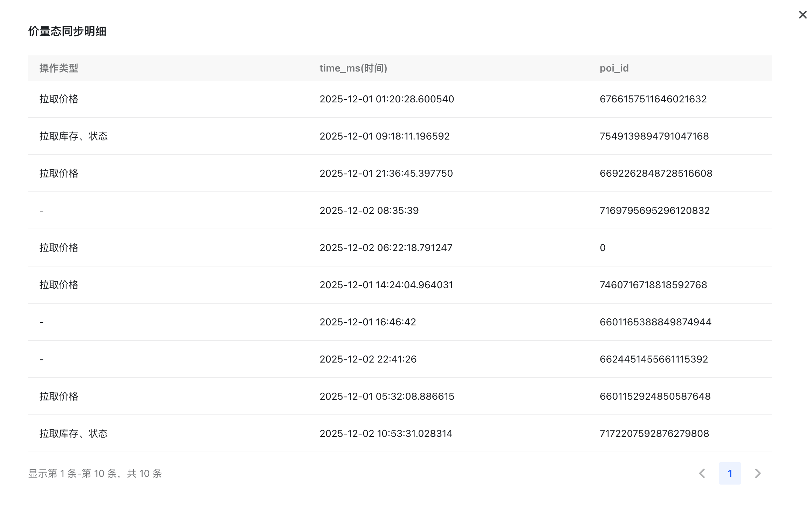Screen dimensions: 812x507
Task: Click poi_id 7460716718818592768
Action: (x=653, y=285)
